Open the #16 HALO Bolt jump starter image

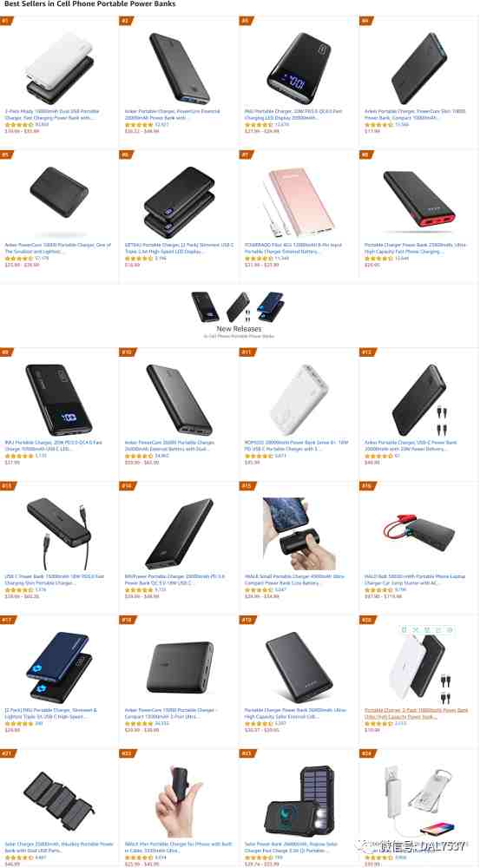pos(419,534)
